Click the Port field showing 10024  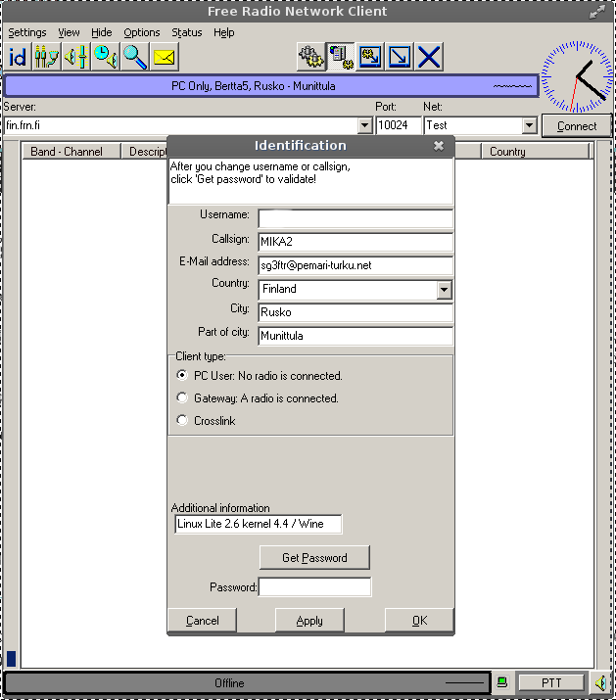399,125
